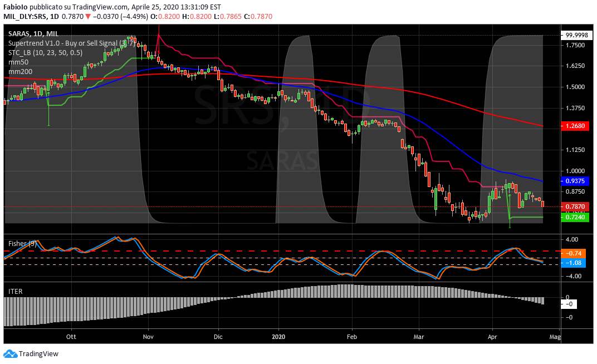
Task: Click the Nov label on time axis
Action: (x=148, y=336)
